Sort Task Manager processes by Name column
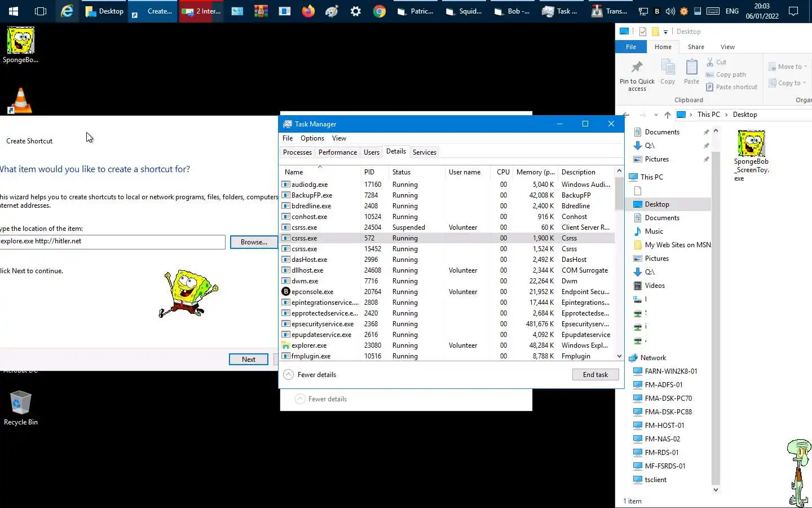The width and height of the screenshot is (812, 508). (320, 172)
